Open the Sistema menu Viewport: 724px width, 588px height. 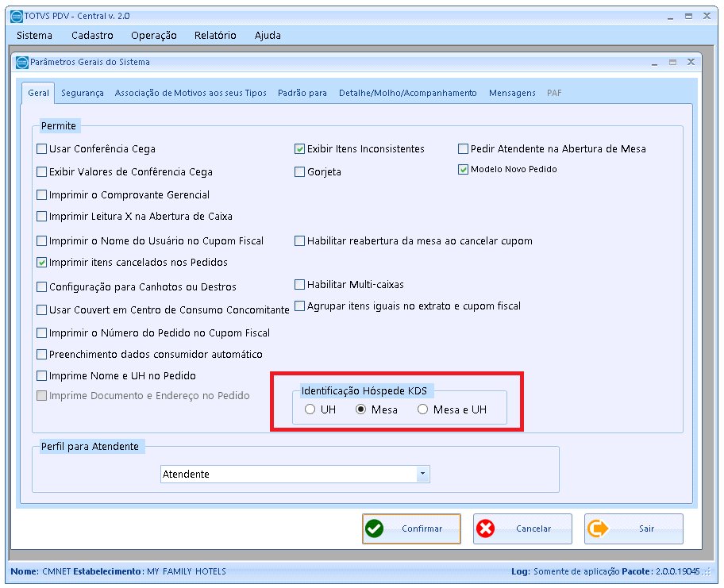(34, 36)
